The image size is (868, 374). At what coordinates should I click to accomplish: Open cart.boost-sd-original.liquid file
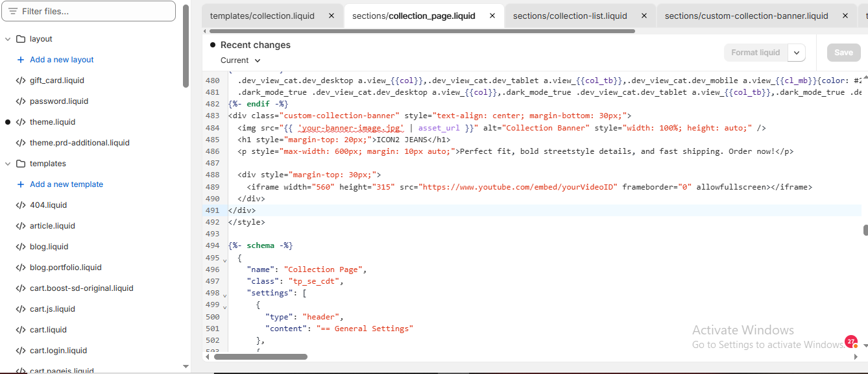point(82,288)
